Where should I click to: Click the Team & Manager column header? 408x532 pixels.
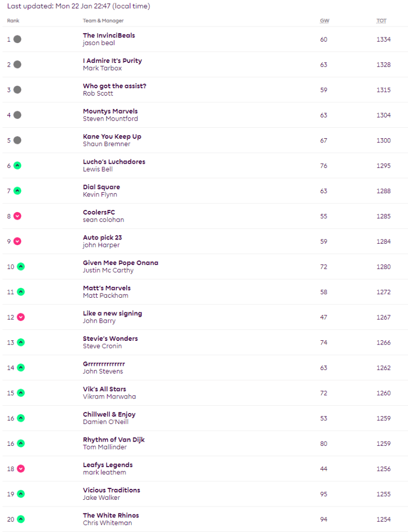pyautogui.click(x=103, y=21)
